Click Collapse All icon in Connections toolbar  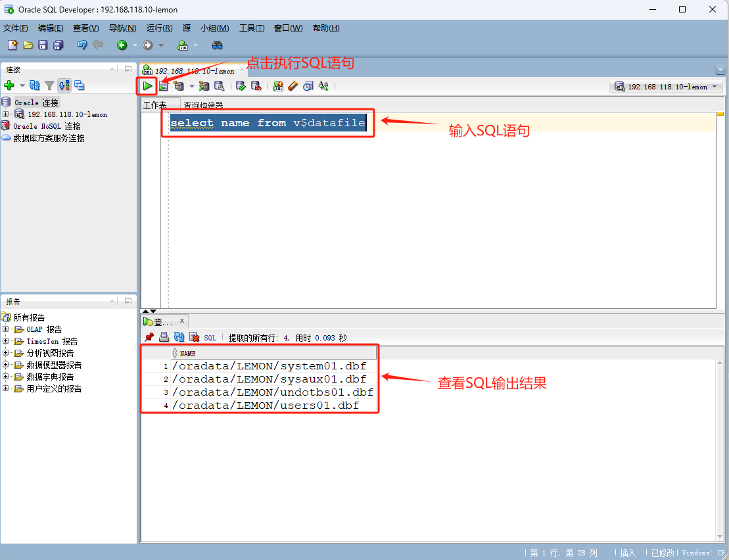click(x=80, y=85)
